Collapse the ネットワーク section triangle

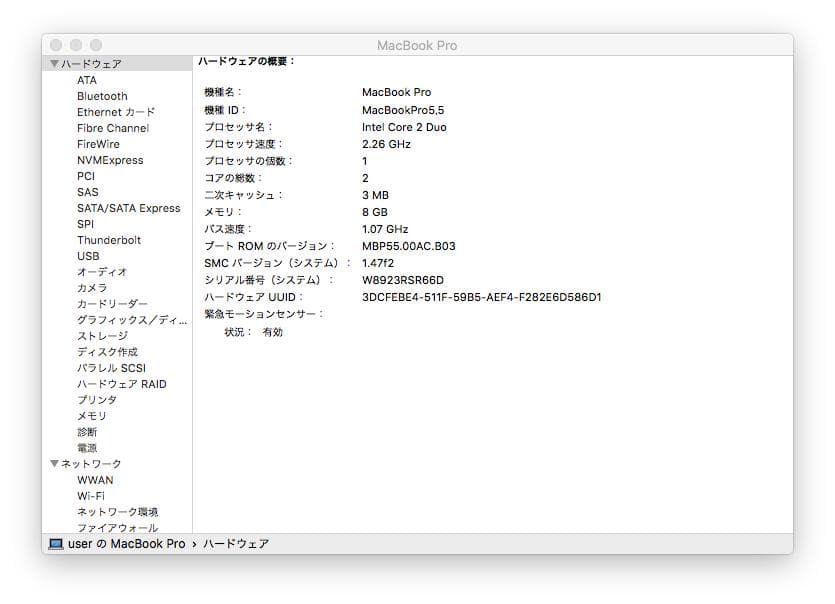[54, 463]
